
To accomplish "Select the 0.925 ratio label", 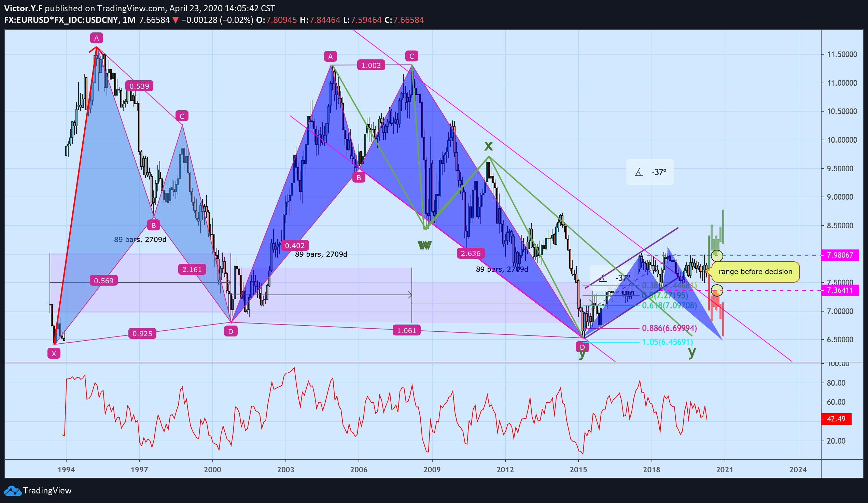I will pos(142,333).
